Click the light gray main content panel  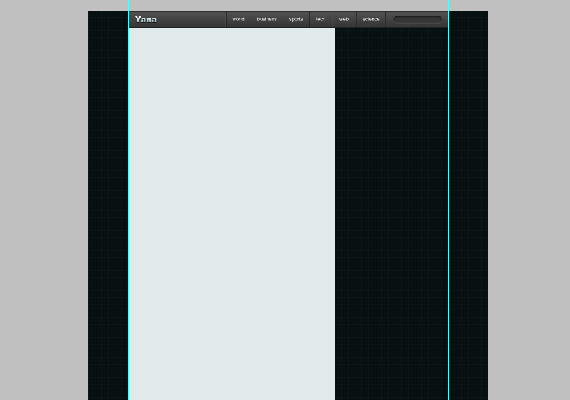[232, 214]
